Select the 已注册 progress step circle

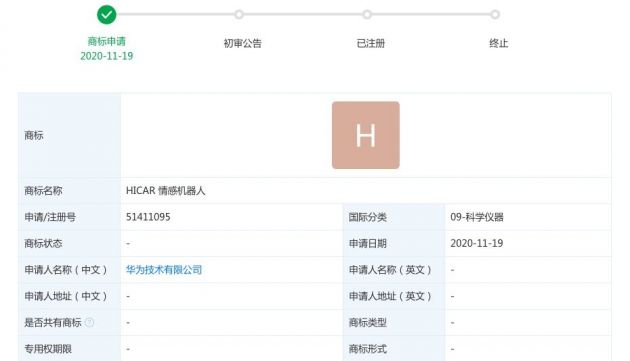point(367,15)
